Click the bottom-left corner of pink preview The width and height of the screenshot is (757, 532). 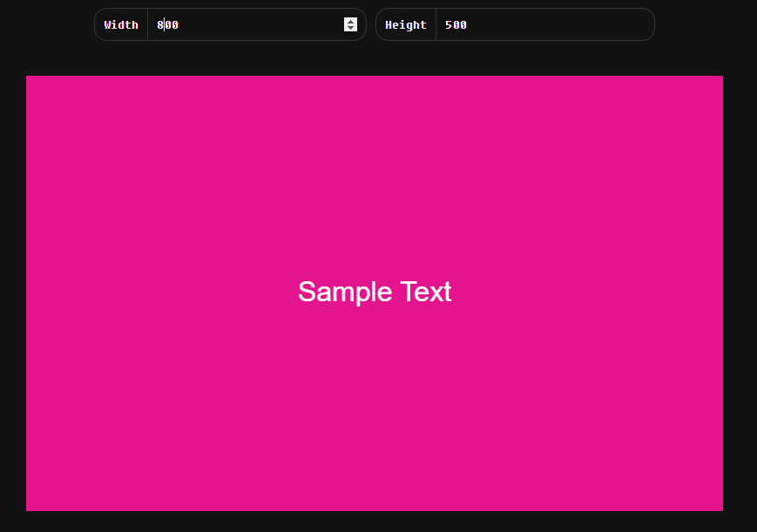click(29, 508)
